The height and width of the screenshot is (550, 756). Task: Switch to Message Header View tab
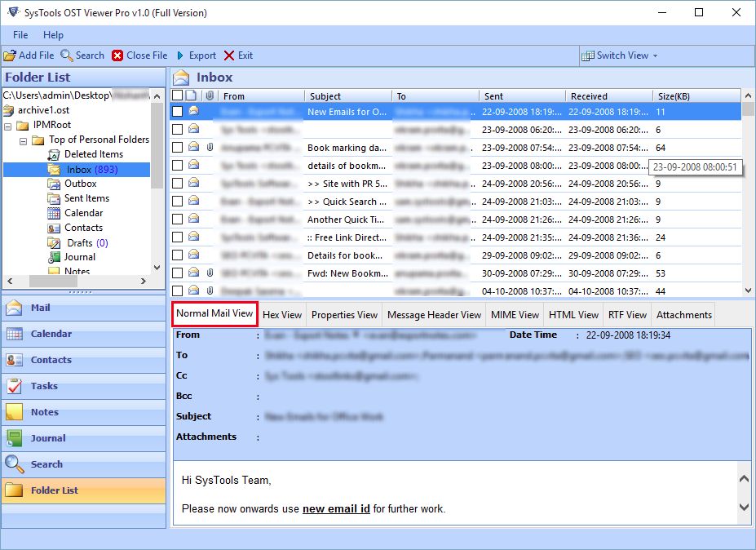[434, 315]
